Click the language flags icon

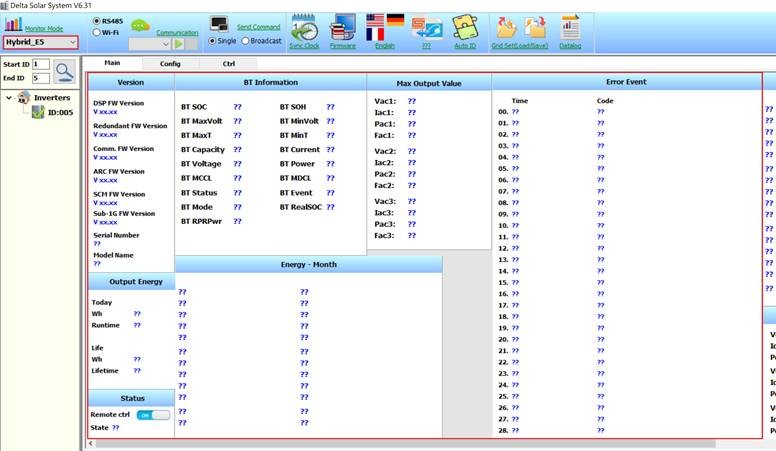pos(385,28)
